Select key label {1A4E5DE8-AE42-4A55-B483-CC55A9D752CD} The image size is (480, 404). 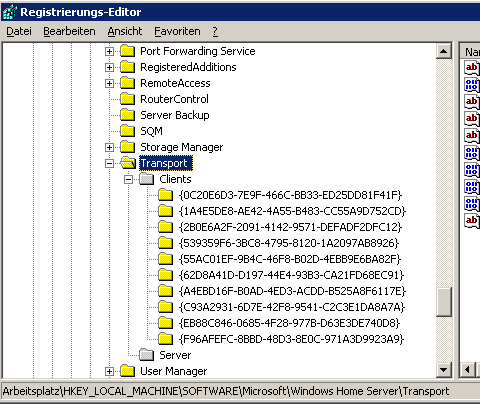click(x=292, y=211)
